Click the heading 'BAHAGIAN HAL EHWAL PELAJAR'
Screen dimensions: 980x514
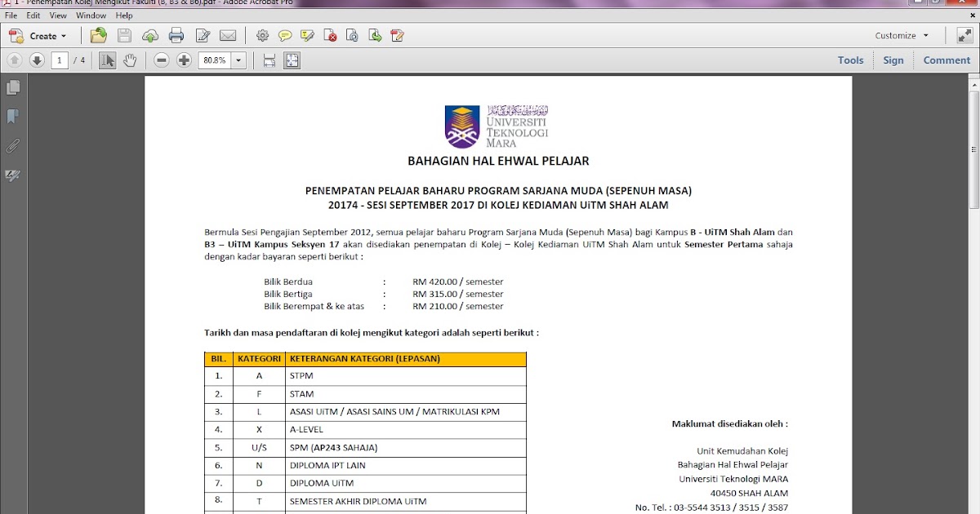point(498,161)
